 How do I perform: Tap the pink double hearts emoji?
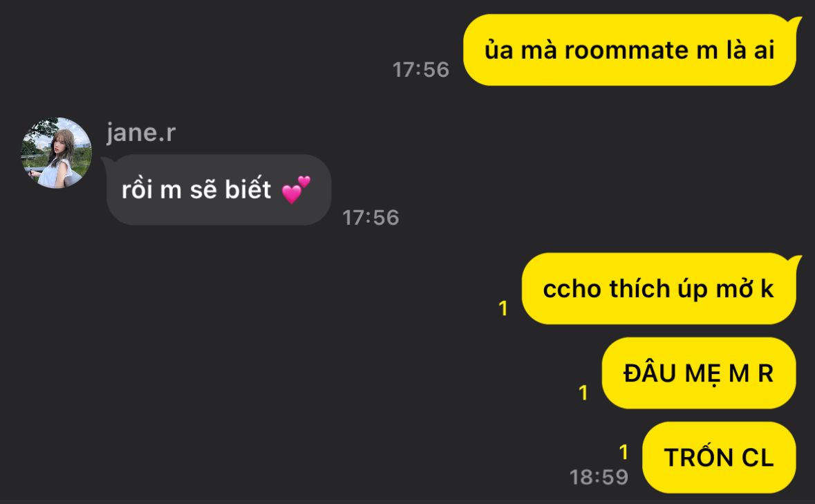click(x=297, y=189)
